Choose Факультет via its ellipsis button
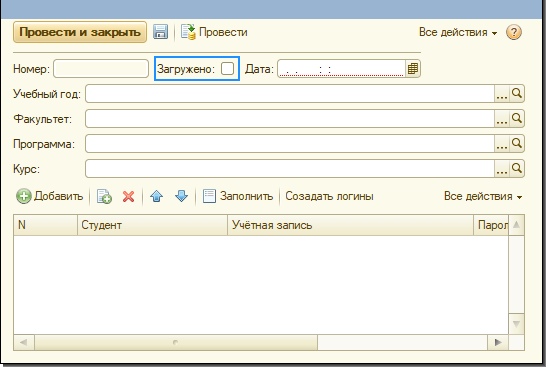 click(x=502, y=119)
